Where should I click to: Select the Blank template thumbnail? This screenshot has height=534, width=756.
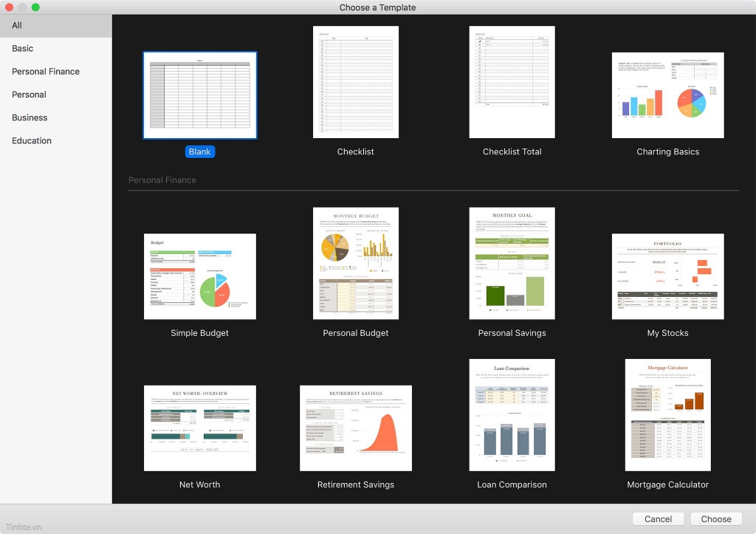click(200, 95)
